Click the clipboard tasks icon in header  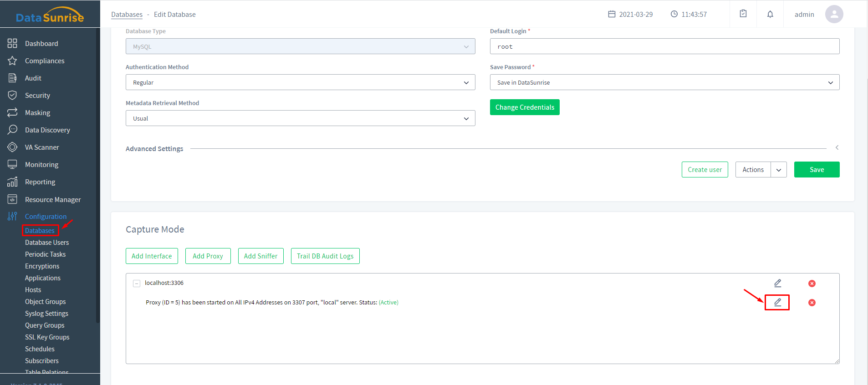[743, 14]
